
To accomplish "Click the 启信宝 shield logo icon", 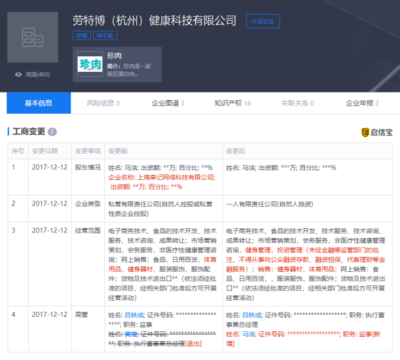I will coord(365,132).
